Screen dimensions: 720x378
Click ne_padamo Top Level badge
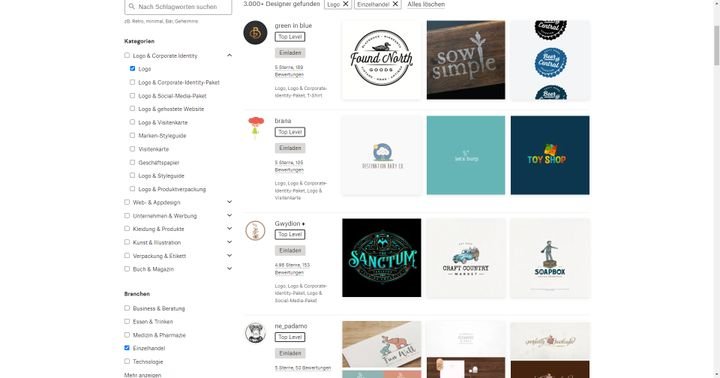pyautogui.click(x=290, y=337)
